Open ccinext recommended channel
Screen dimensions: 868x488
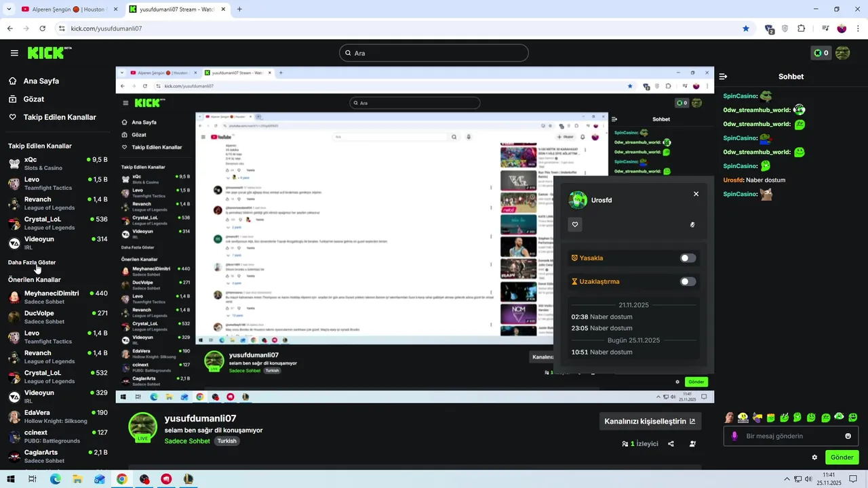click(58, 436)
